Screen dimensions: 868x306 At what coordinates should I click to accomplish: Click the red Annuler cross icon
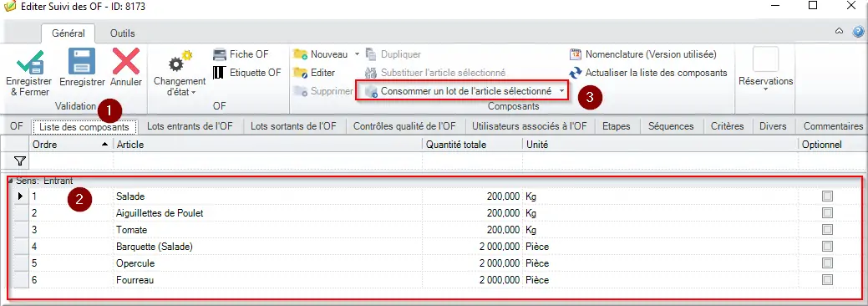click(126, 62)
